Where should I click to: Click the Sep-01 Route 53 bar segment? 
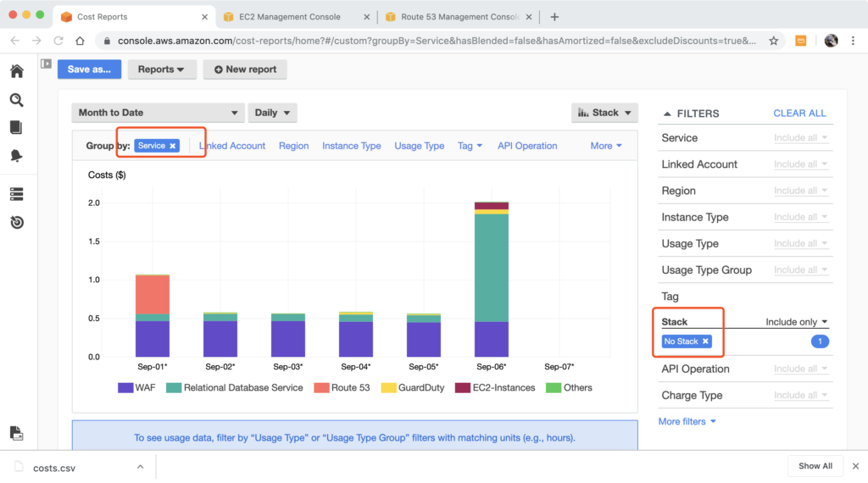tap(153, 295)
